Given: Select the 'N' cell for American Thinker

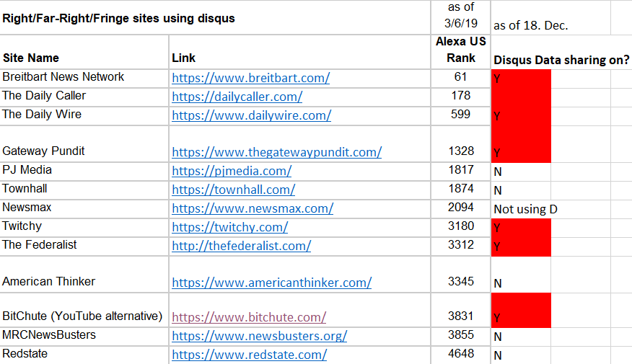Looking at the screenshot, I should (521, 274).
